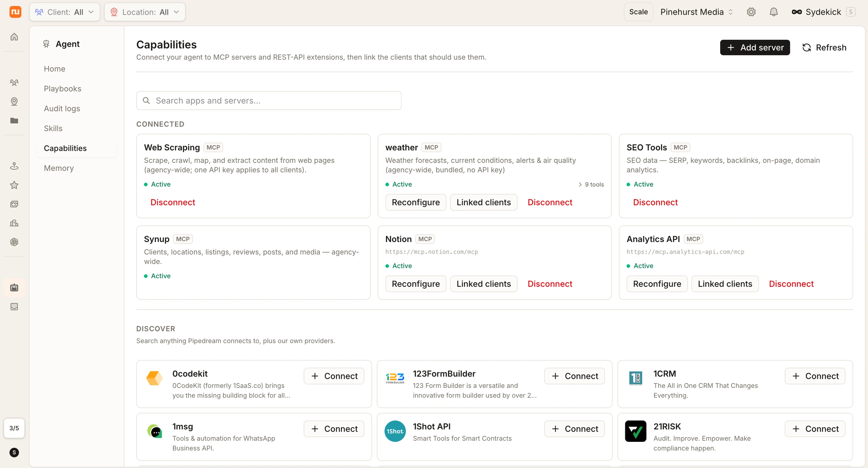Screen dimensions: 868x468
Task: Connect the 1Shot API app
Action: point(574,429)
